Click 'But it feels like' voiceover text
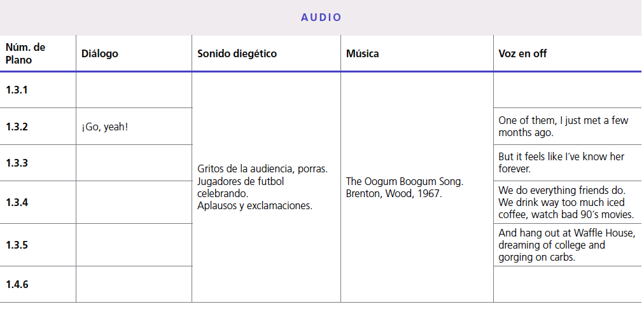644x309 pixels. click(561, 163)
